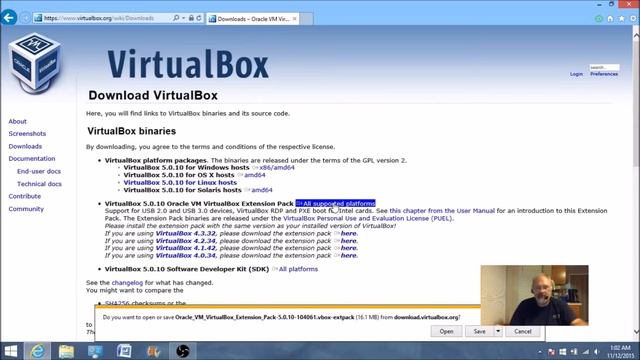Close the Downloads – Oracle VM tab
Screen dimensions: 640x360
pos(294,19)
